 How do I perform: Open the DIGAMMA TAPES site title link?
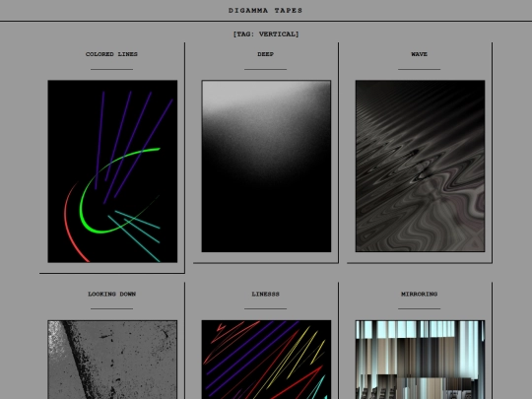[265, 11]
